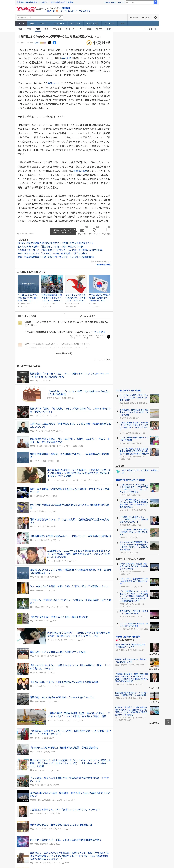The image size is (174, 868).
Task: Open article 韓国を襲う「ウォン安ドル高」
Action: [x=69, y=375]
